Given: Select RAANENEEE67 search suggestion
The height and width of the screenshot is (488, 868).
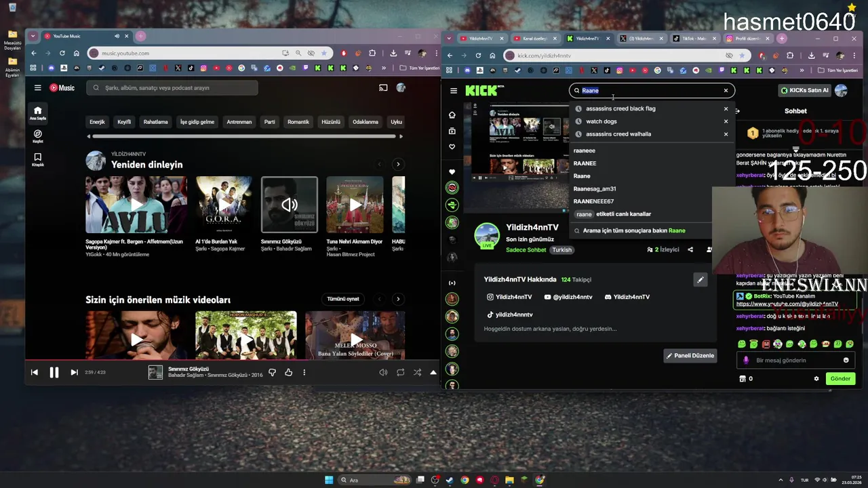Looking at the screenshot, I should click(593, 201).
